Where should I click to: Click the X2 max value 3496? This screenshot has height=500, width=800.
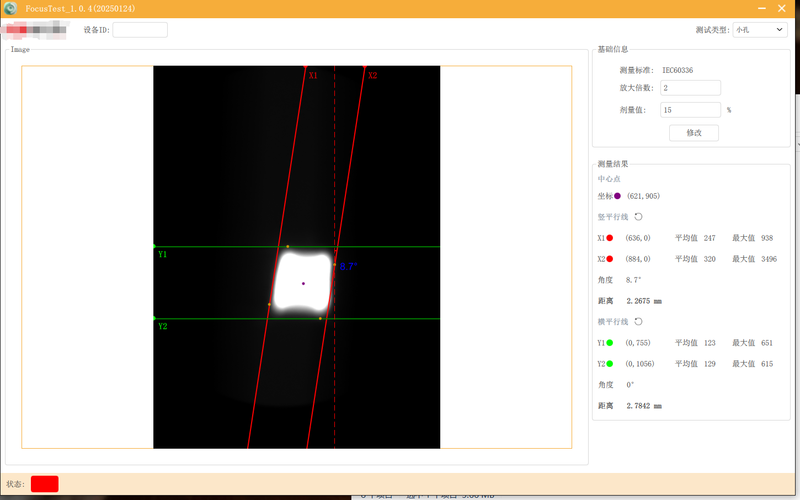pos(769,259)
